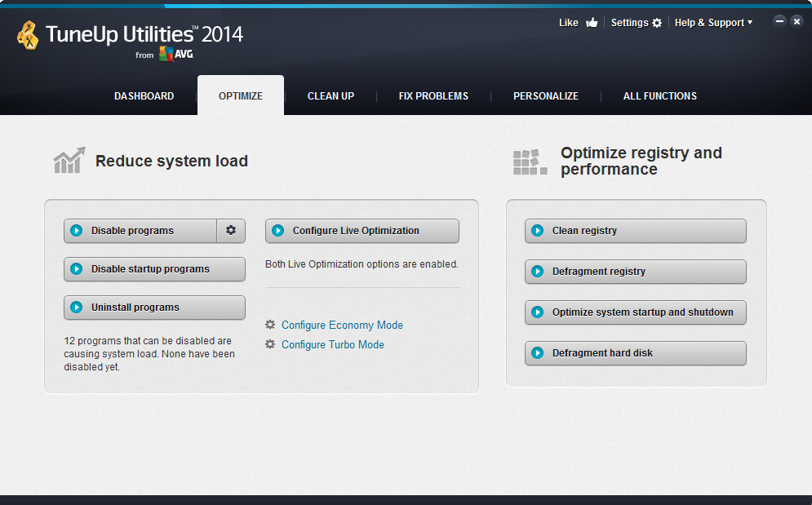Start Clean registry
This screenshot has width=812, height=505.
tap(636, 231)
